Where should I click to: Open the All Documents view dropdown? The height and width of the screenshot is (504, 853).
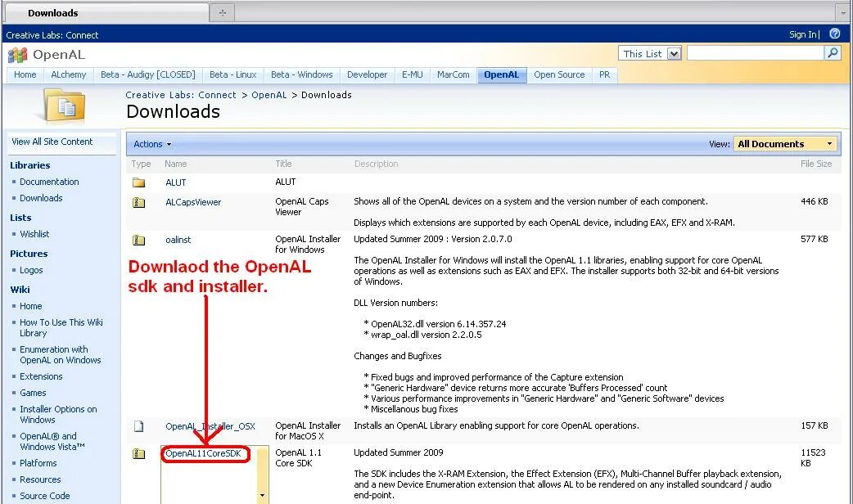point(786,144)
